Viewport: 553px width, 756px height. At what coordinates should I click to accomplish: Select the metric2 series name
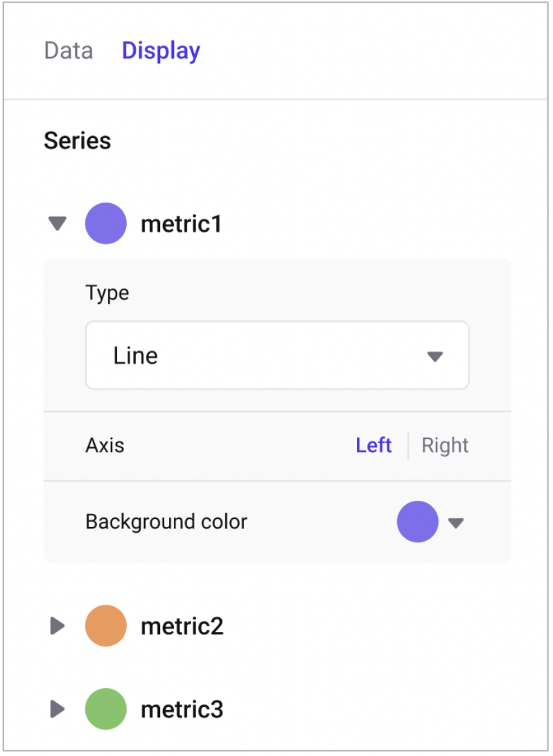click(182, 626)
